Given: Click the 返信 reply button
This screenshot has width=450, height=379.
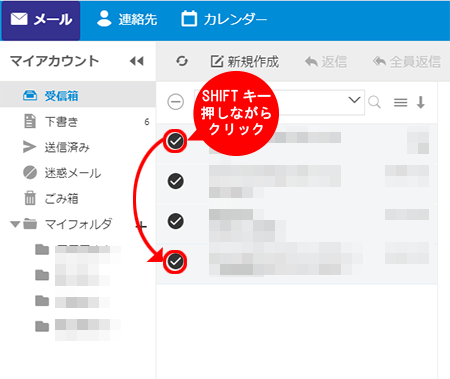Looking at the screenshot, I should 326,62.
